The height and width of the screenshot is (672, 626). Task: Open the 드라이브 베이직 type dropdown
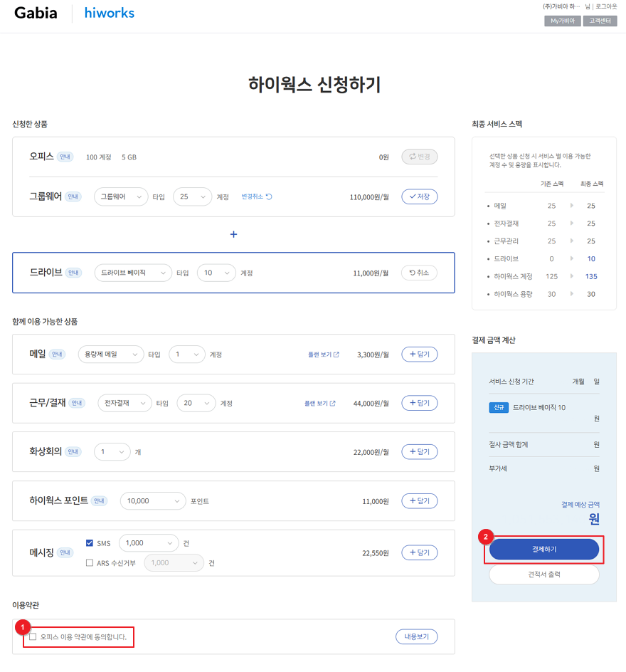pyautogui.click(x=133, y=273)
